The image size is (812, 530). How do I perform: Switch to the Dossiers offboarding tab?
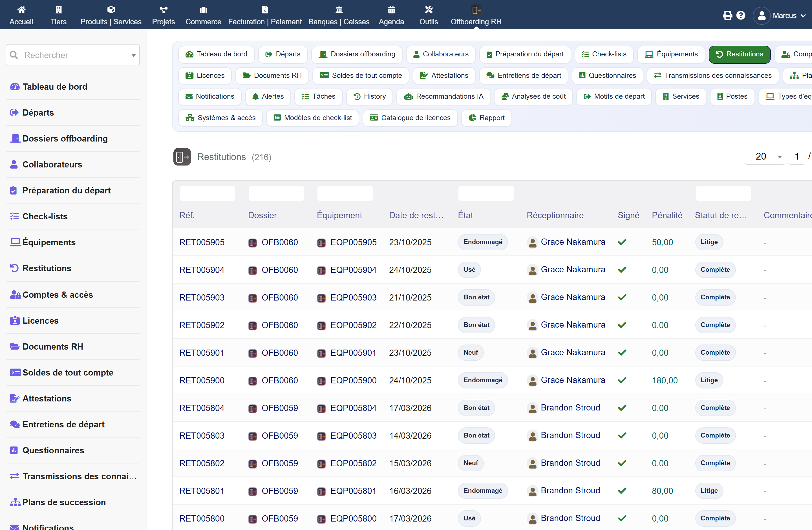tap(357, 54)
